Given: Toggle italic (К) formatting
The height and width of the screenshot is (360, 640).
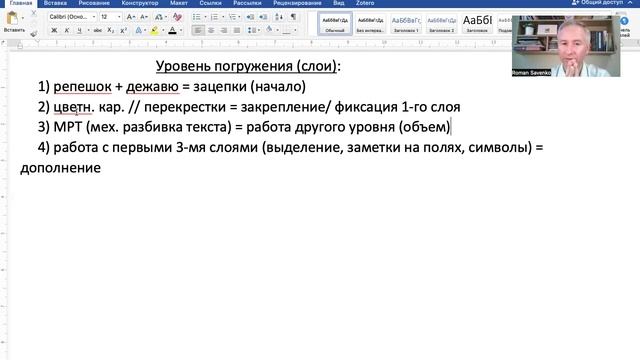Looking at the screenshot, I should [x=67, y=30].
